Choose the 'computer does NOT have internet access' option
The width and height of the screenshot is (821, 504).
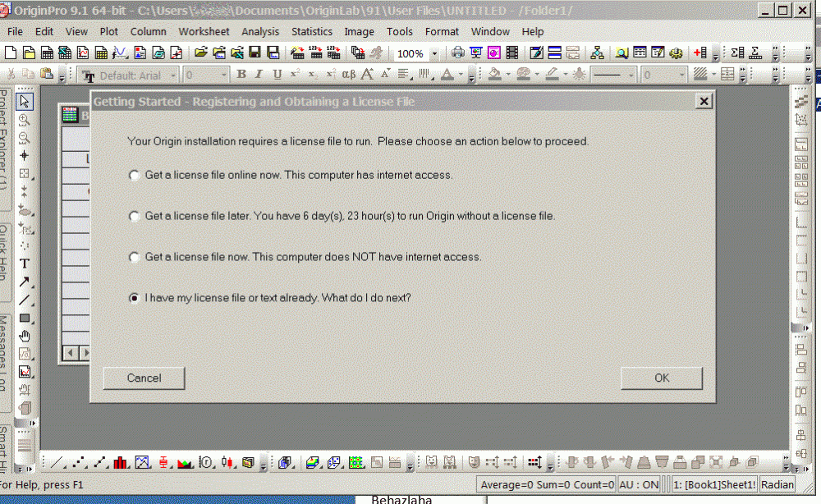click(134, 257)
